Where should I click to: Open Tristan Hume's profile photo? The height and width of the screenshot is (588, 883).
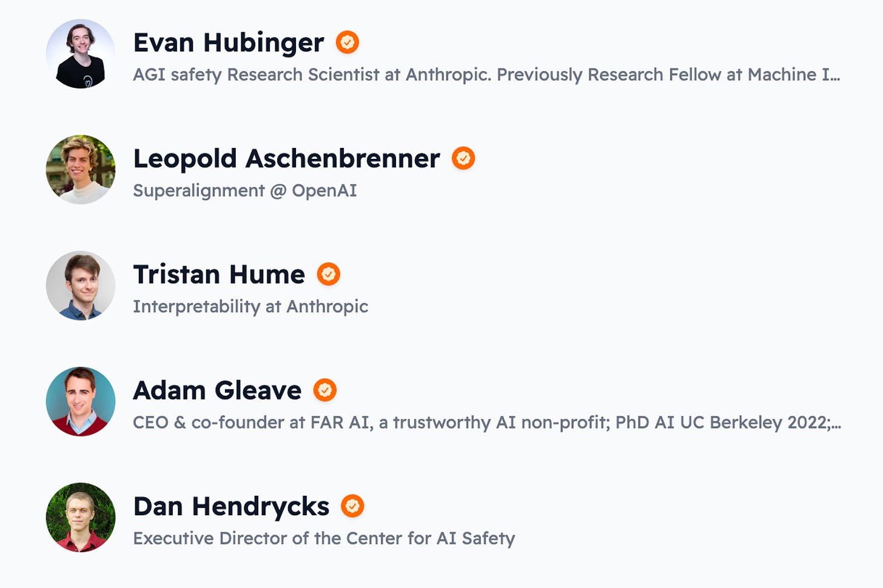tap(81, 286)
